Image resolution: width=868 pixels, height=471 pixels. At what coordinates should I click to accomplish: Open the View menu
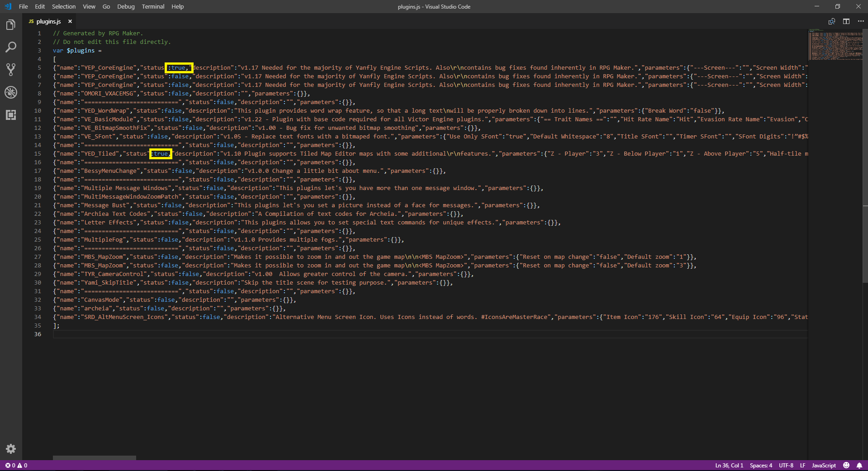tap(89, 6)
